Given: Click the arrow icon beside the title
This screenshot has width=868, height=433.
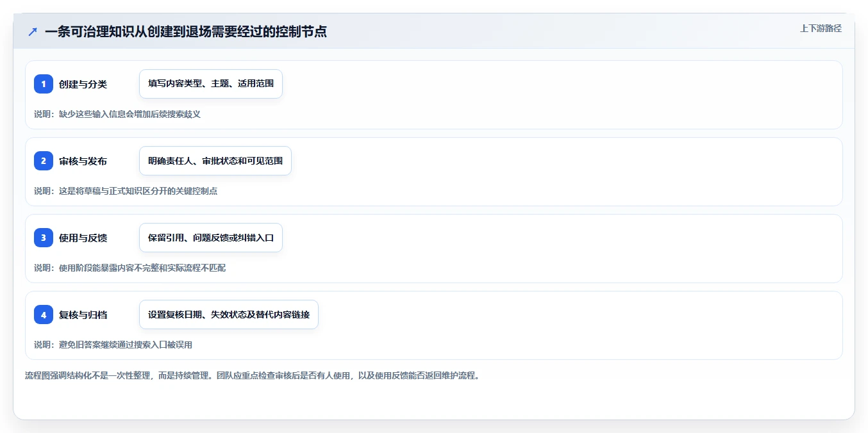Looking at the screenshot, I should coord(33,31).
